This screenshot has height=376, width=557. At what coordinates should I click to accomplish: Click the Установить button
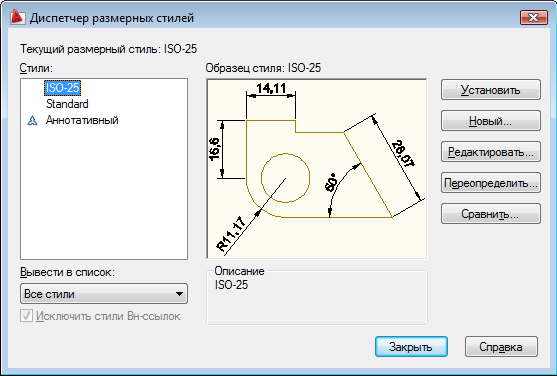491,90
